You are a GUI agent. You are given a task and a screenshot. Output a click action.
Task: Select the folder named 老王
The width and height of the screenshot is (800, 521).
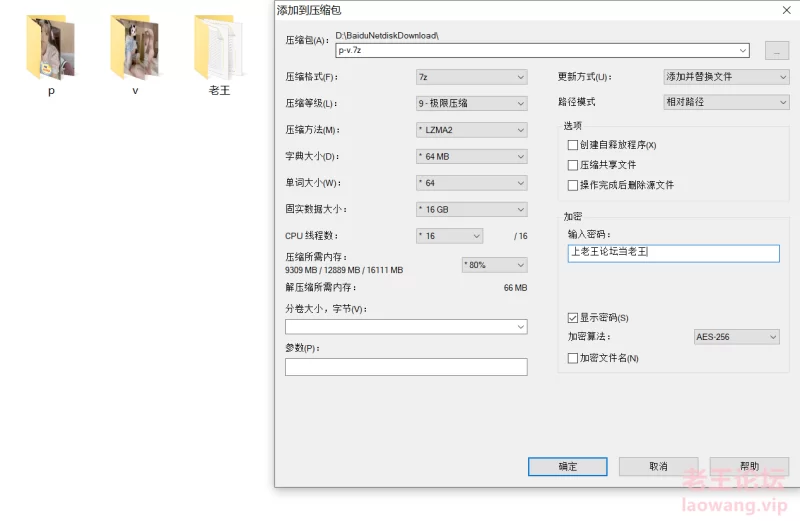pos(219,55)
